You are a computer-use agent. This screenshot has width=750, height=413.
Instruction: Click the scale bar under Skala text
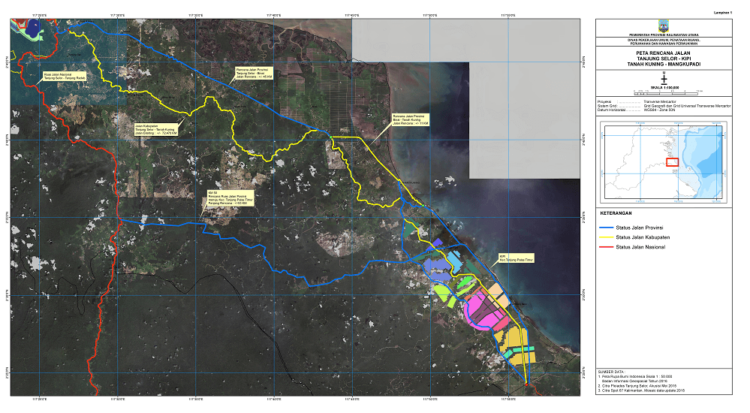pos(664,92)
